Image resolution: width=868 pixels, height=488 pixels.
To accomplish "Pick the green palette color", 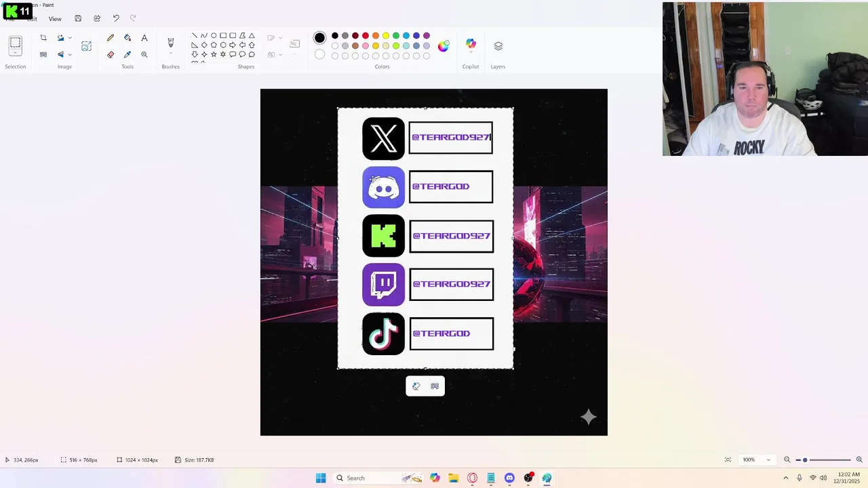I will coord(396,36).
